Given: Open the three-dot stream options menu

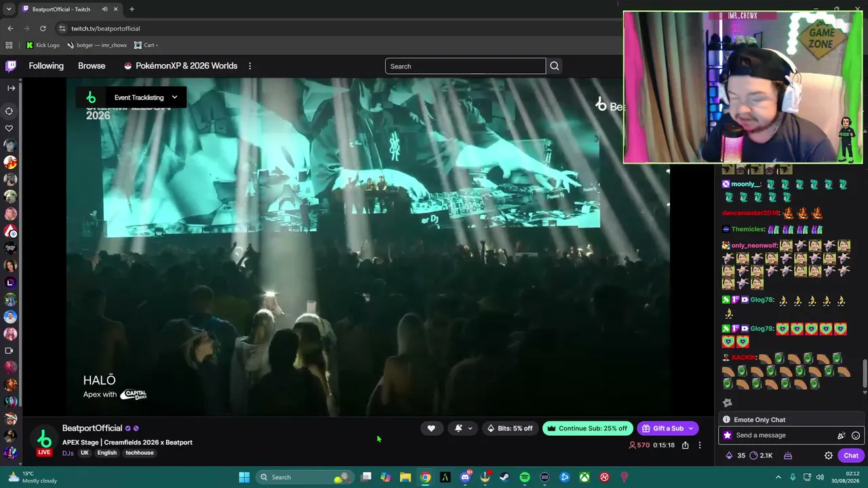Looking at the screenshot, I should (700, 445).
